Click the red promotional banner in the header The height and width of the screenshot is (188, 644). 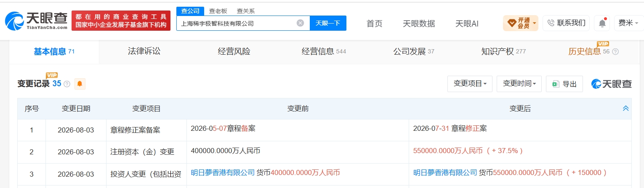(x=121, y=21)
